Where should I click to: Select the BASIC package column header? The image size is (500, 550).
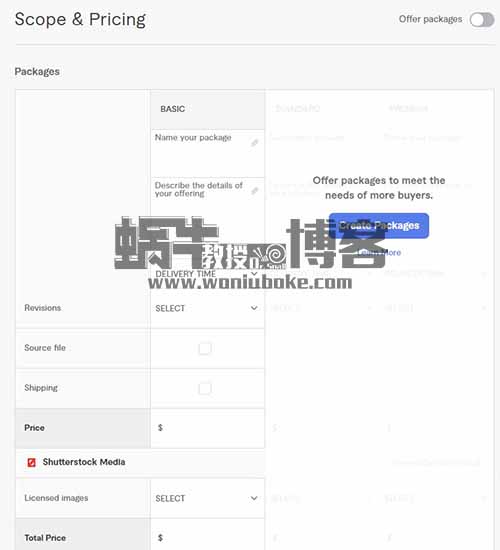tap(207, 109)
